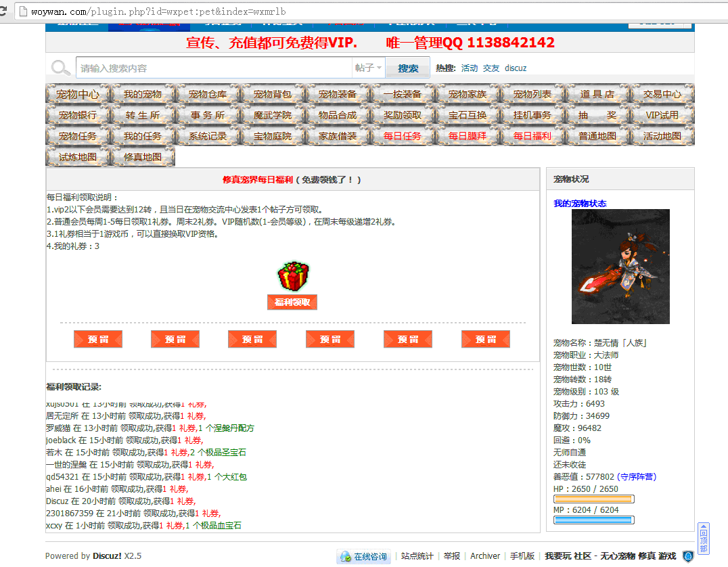Open the 举报 footer link

tap(451, 556)
